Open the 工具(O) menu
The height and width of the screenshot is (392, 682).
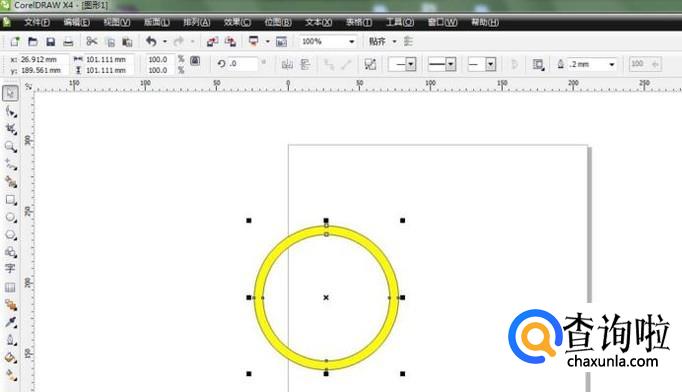pyautogui.click(x=400, y=22)
